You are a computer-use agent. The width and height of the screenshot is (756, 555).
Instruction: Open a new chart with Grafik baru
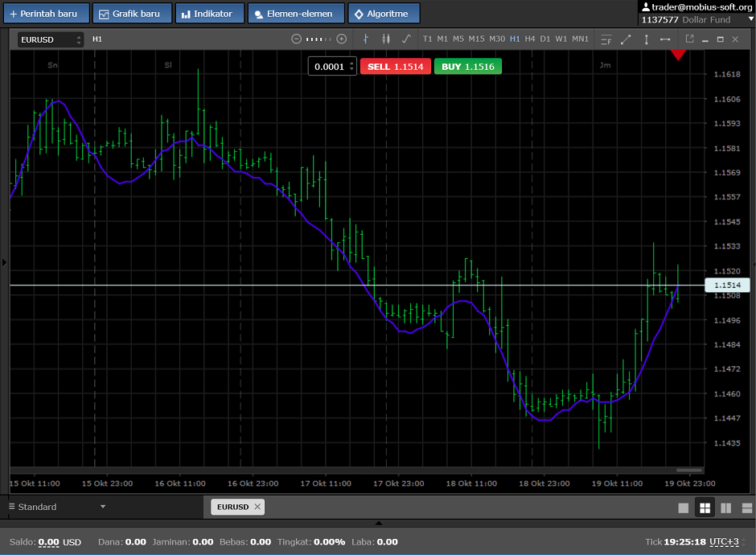(x=132, y=14)
